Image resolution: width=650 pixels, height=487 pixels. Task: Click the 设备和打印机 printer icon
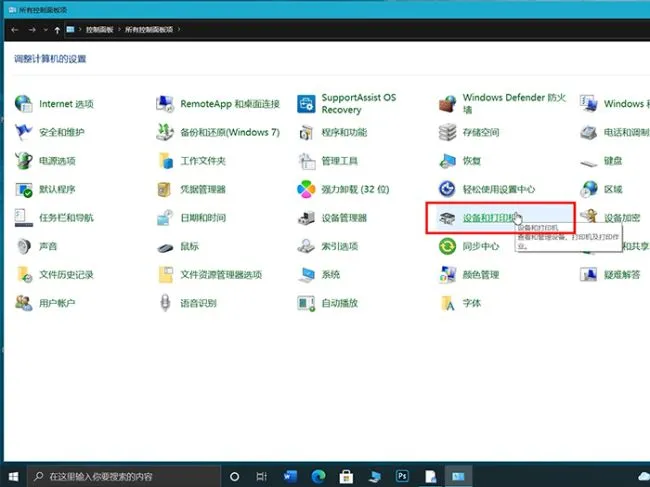[x=447, y=218]
